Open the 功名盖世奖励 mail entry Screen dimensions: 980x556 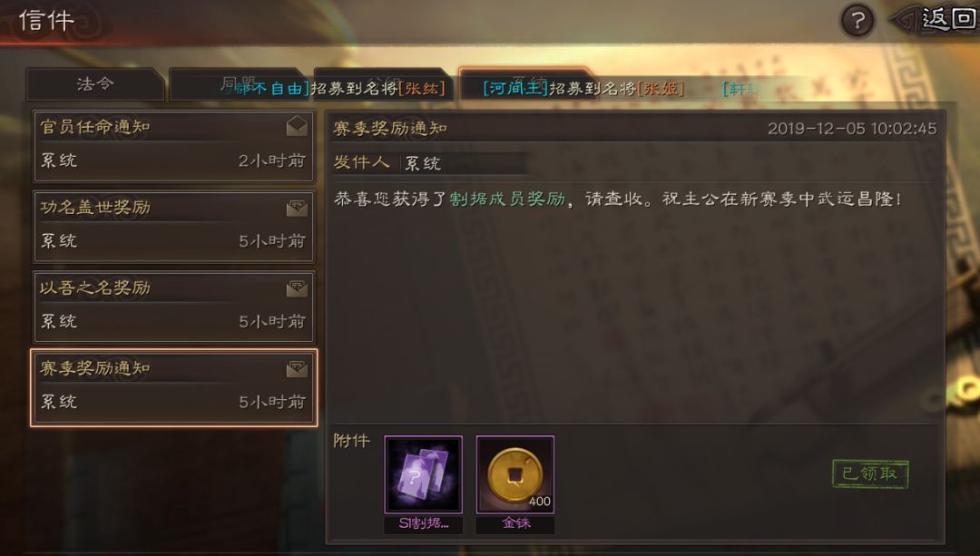point(173,226)
